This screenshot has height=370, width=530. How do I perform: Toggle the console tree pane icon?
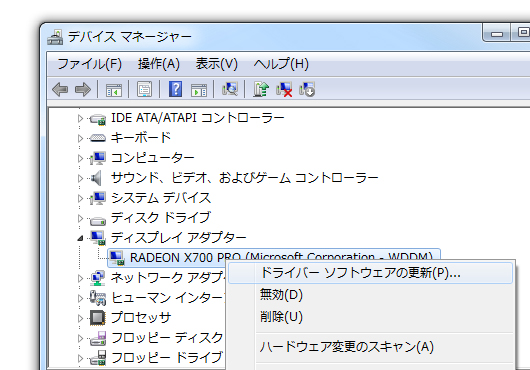click(x=114, y=90)
